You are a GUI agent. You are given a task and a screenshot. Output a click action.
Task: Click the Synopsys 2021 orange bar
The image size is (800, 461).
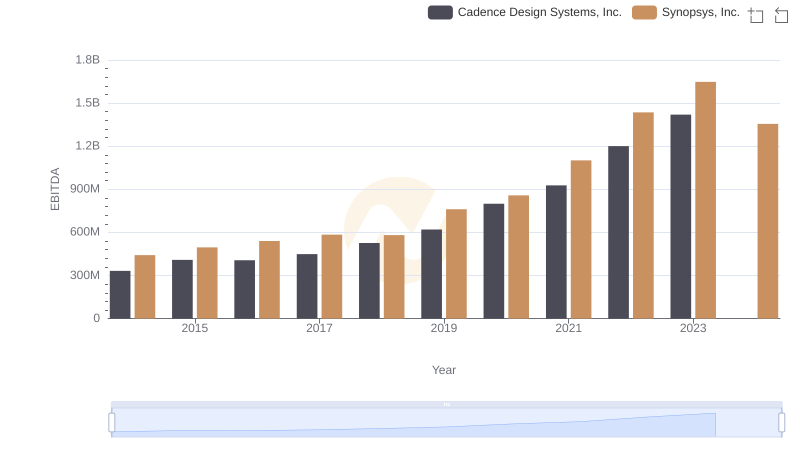point(581,239)
